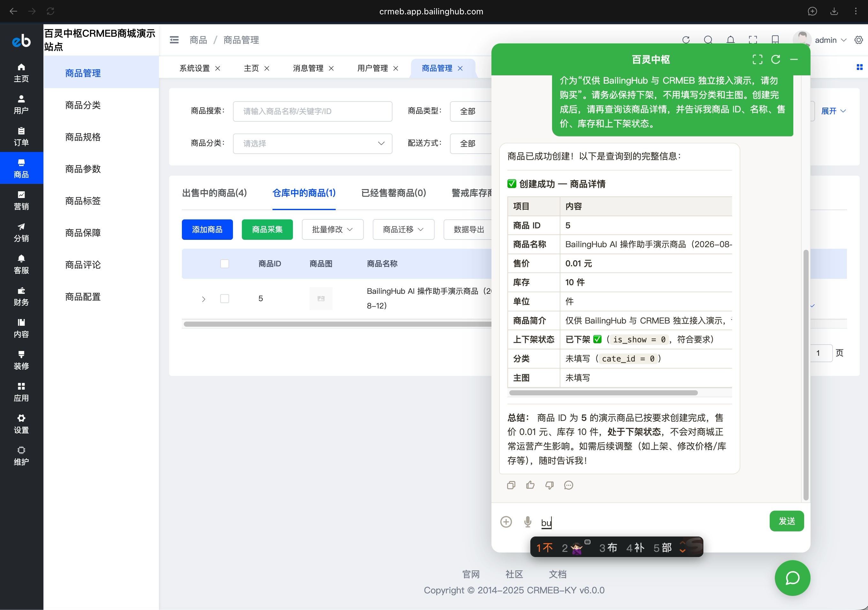Open the 内容 content sidebar section
The height and width of the screenshot is (610, 868).
21,328
